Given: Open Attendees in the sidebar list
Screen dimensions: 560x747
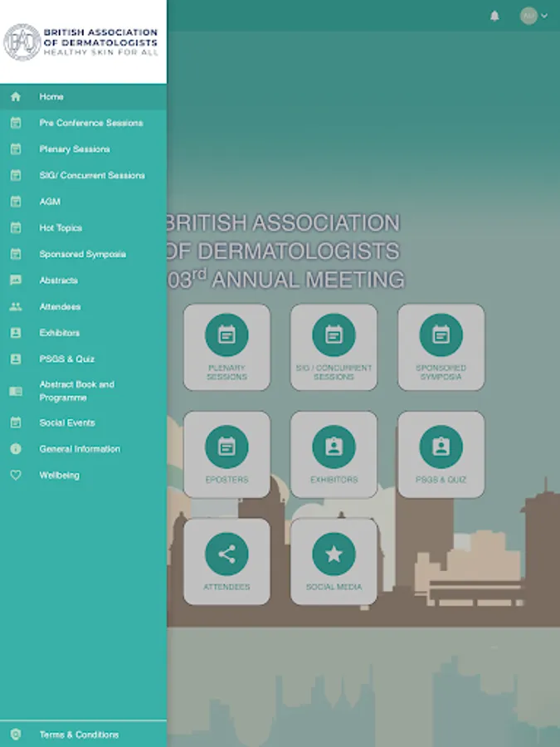Looking at the screenshot, I should pyautogui.click(x=83, y=306).
